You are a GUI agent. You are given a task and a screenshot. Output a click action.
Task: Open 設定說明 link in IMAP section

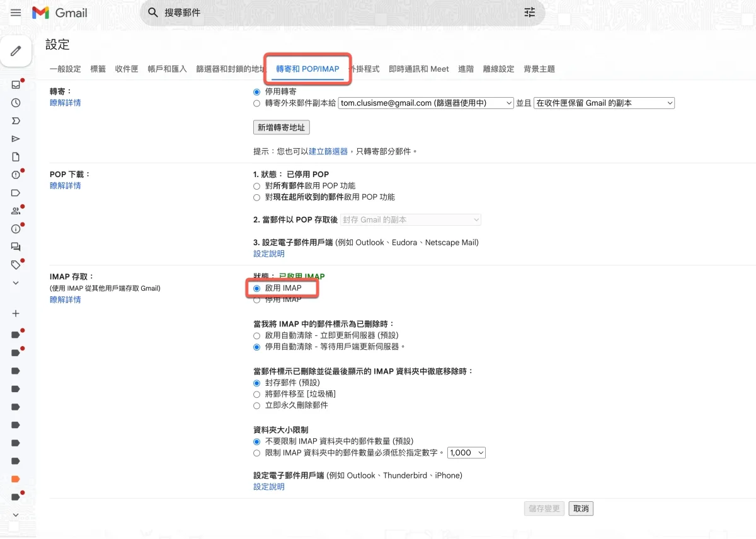pos(269,487)
